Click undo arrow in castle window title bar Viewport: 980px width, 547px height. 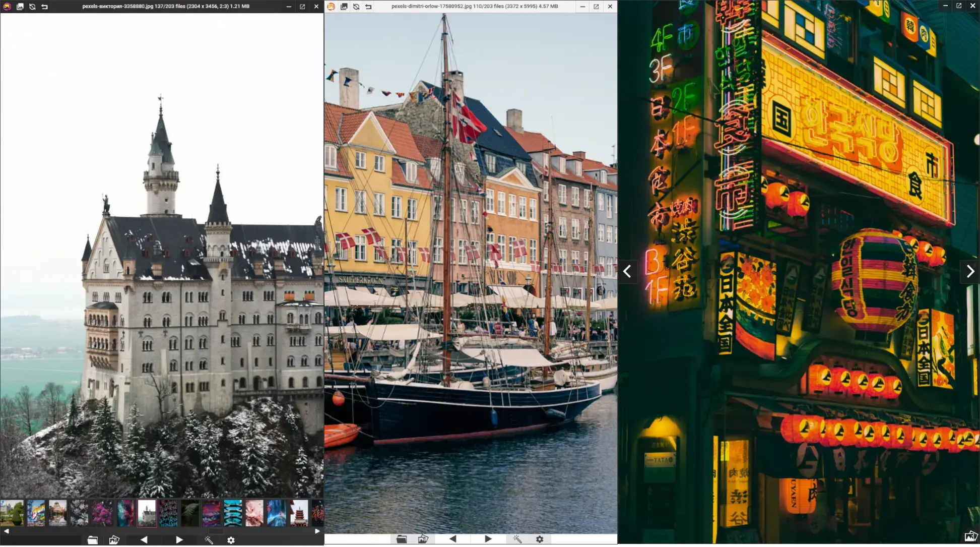[44, 7]
